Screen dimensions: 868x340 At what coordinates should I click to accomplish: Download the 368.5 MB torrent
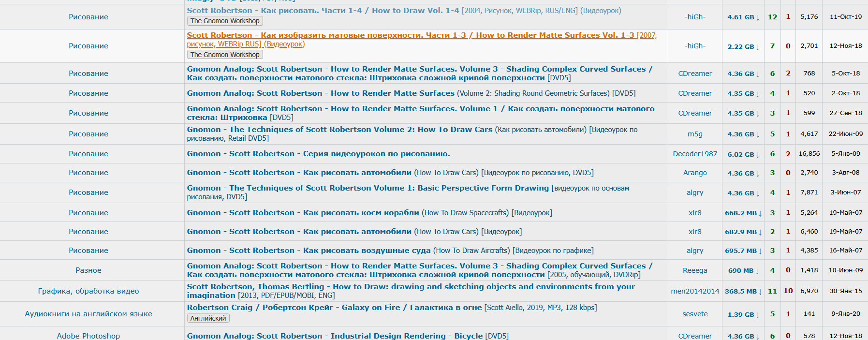[x=743, y=291]
